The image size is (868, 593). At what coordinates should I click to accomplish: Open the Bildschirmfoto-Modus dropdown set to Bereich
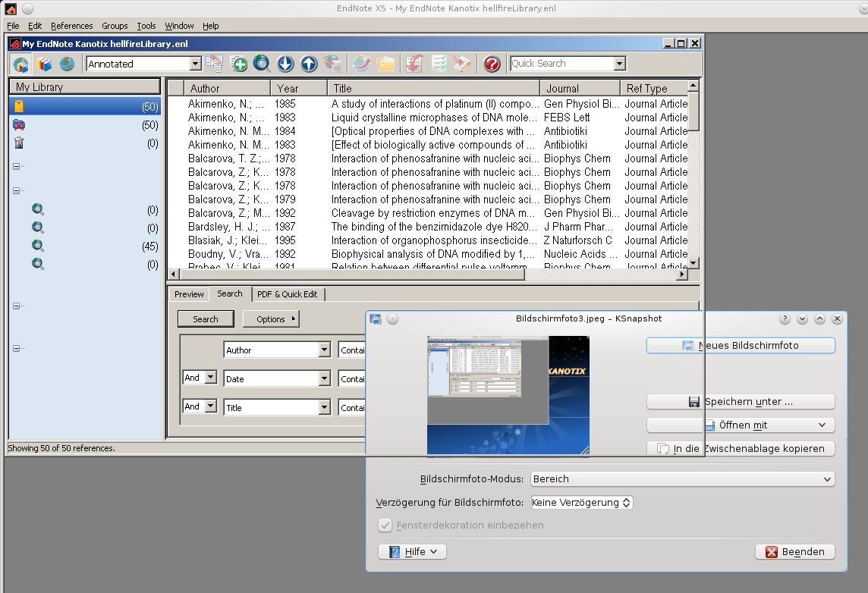pyautogui.click(x=683, y=479)
